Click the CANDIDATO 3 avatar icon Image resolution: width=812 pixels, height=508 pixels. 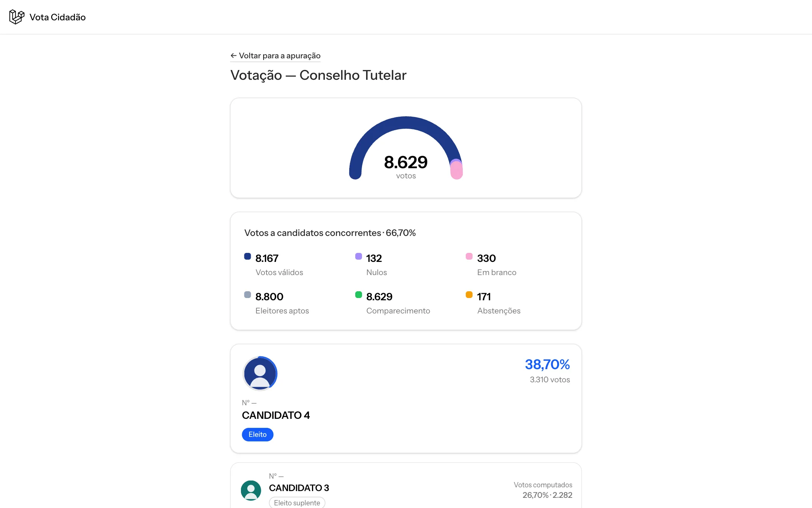[251, 491]
